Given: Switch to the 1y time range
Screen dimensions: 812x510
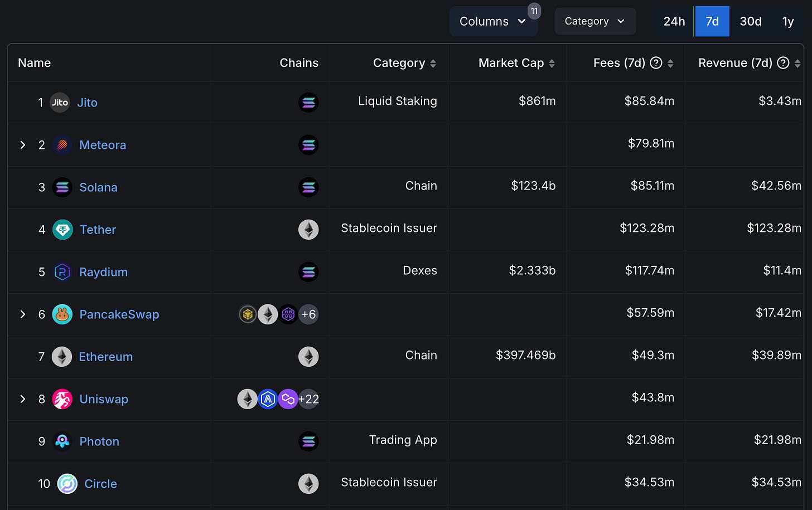Looking at the screenshot, I should [788, 21].
